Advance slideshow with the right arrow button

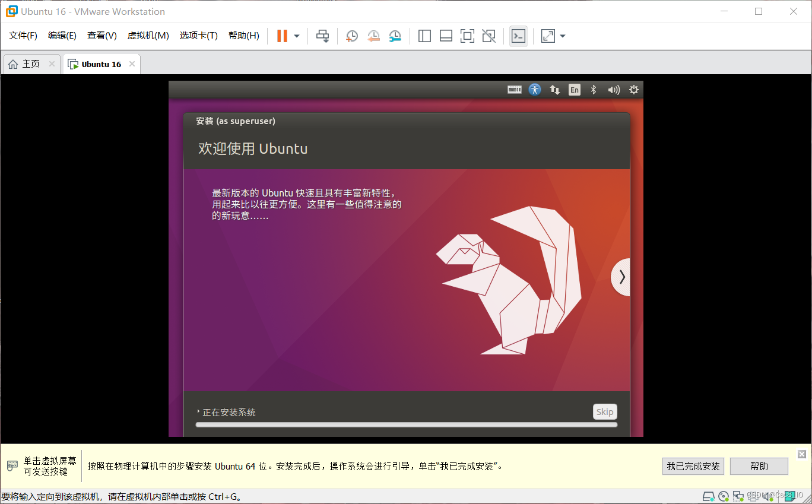pyautogui.click(x=621, y=277)
